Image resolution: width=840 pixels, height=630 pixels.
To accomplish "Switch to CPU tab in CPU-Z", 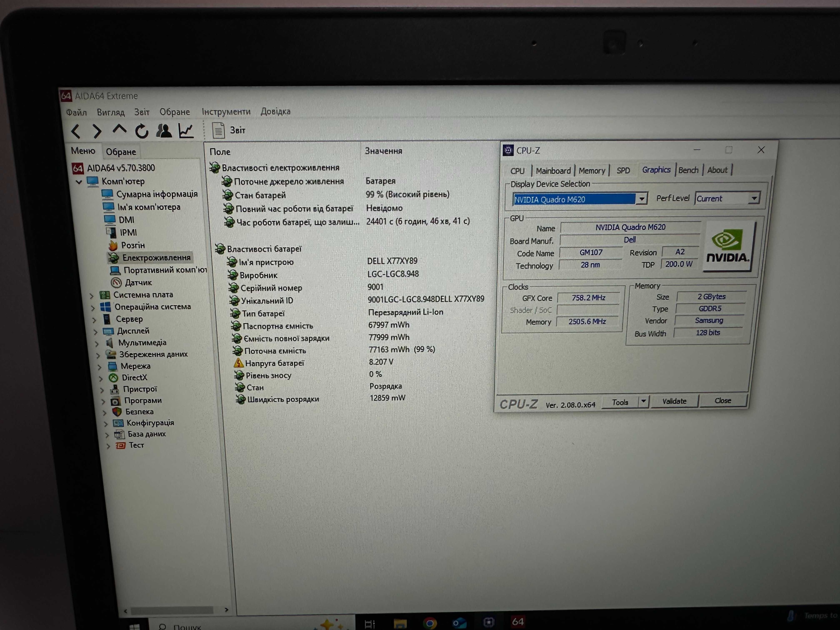I will [517, 171].
